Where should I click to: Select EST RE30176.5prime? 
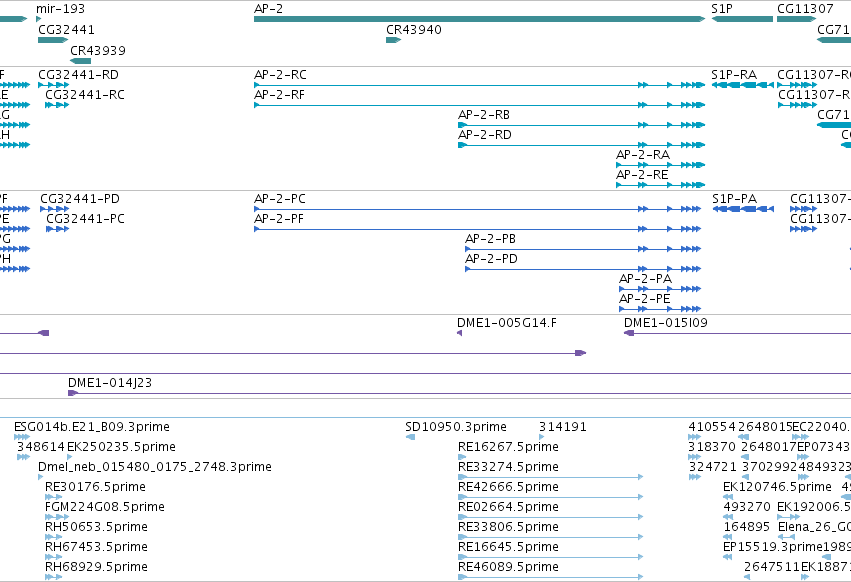coord(53,497)
